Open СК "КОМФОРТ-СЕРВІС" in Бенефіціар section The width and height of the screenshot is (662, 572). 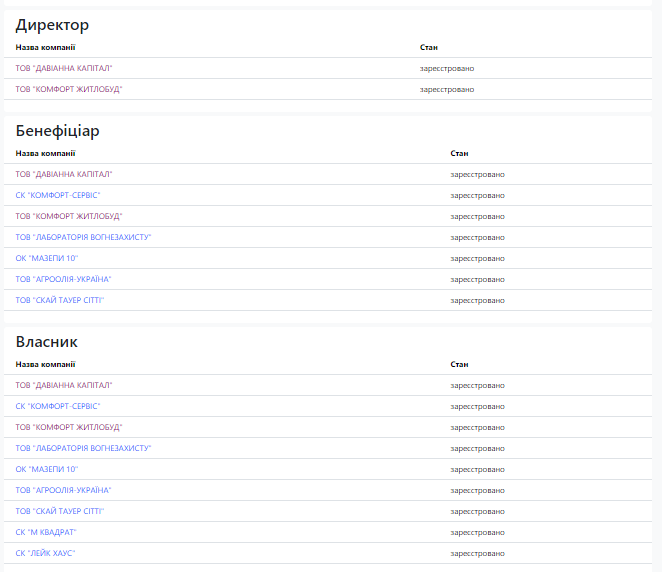tap(58, 195)
